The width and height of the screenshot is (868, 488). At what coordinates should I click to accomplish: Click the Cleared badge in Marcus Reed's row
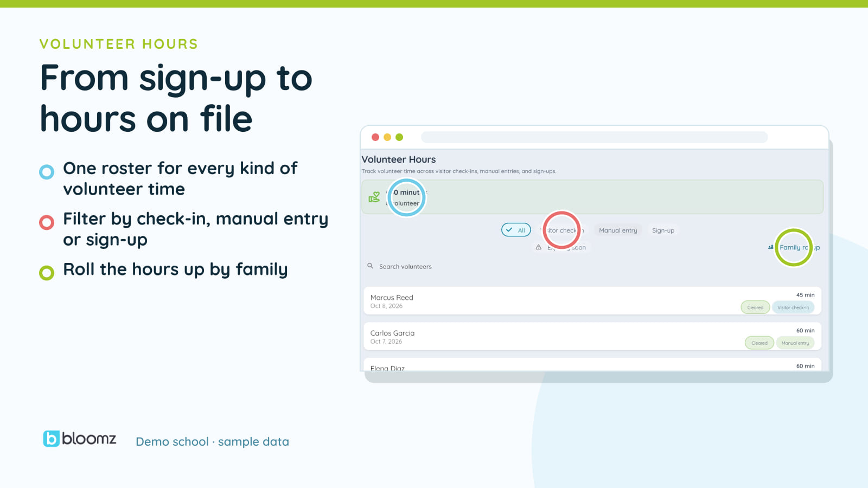click(755, 307)
